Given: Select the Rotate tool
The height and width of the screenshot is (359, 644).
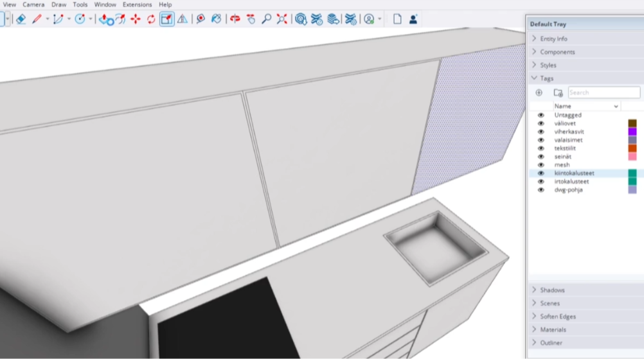Looking at the screenshot, I should [x=151, y=19].
